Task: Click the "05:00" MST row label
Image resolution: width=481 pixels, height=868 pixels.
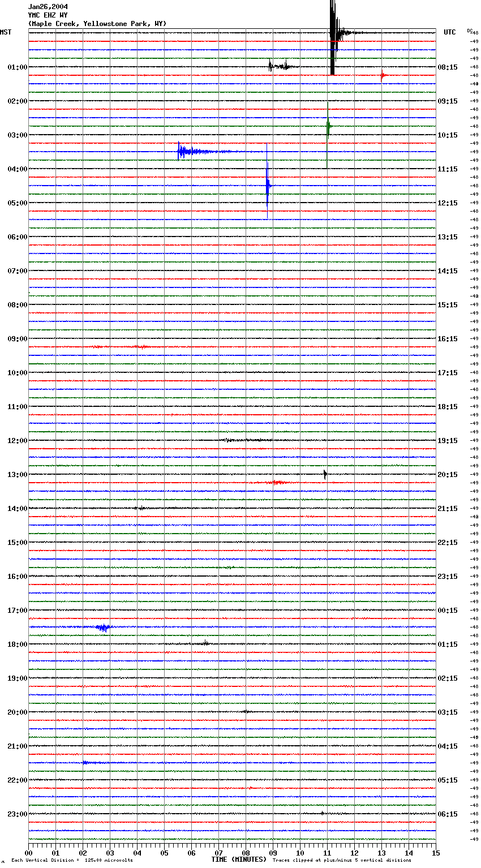Action: [x=18, y=203]
